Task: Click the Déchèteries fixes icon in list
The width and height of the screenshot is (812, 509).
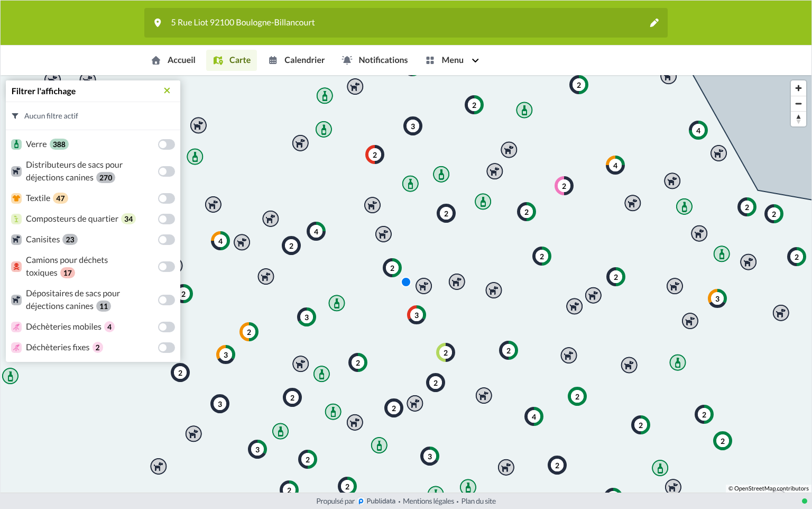Action: coord(16,348)
